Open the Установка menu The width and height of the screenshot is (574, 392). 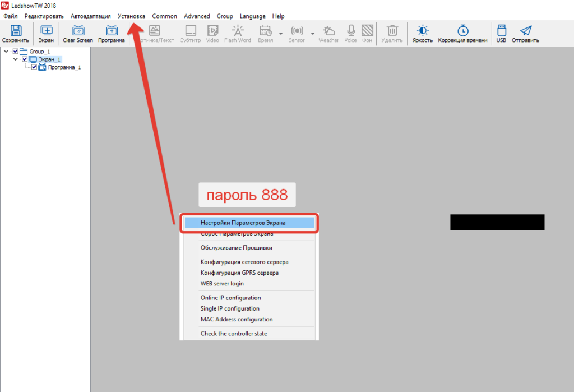(131, 16)
